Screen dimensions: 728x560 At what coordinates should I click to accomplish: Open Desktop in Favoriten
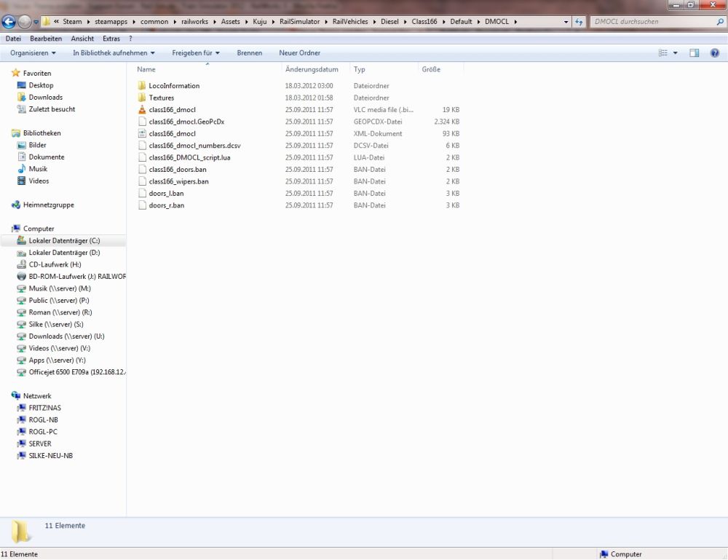click(41, 85)
